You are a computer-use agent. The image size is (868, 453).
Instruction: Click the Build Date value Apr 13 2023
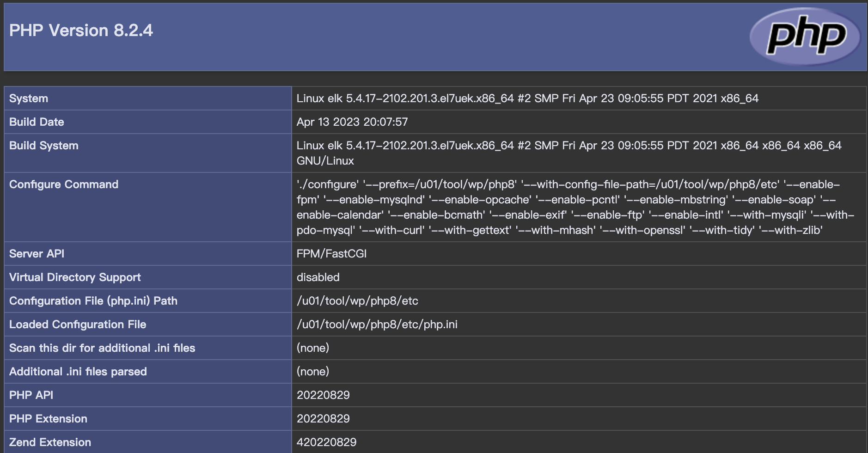click(352, 122)
